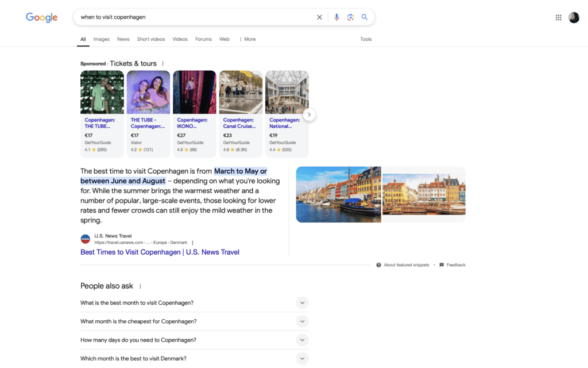
Task: Click the Feedback link
Action: coord(455,265)
